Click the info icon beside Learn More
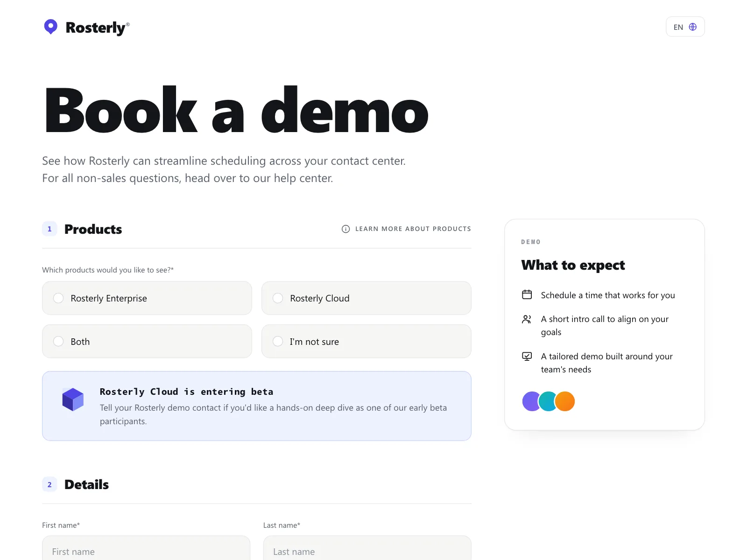The height and width of the screenshot is (560, 747). (x=345, y=229)
